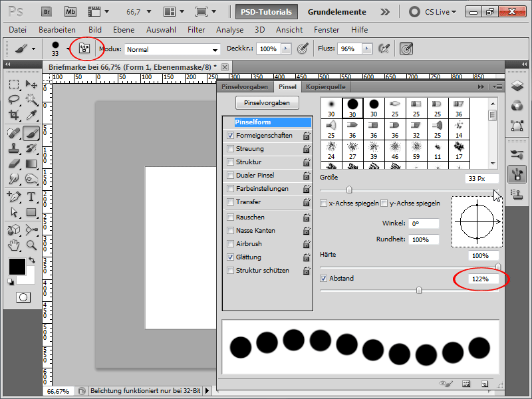The image size is (532, 399).
Task: Enable the Struktur checkbox
Action: (x=230, y=162)
